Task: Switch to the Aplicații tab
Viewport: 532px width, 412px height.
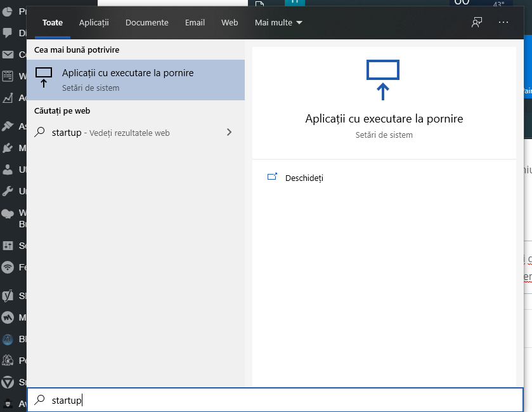Action: coord(94,22)
